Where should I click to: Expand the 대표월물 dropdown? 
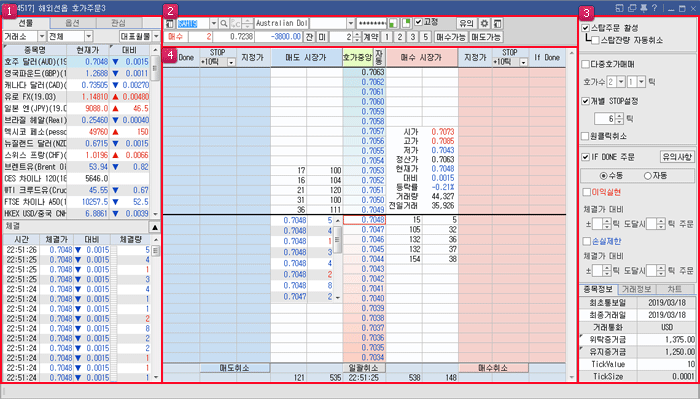point(156,36)
